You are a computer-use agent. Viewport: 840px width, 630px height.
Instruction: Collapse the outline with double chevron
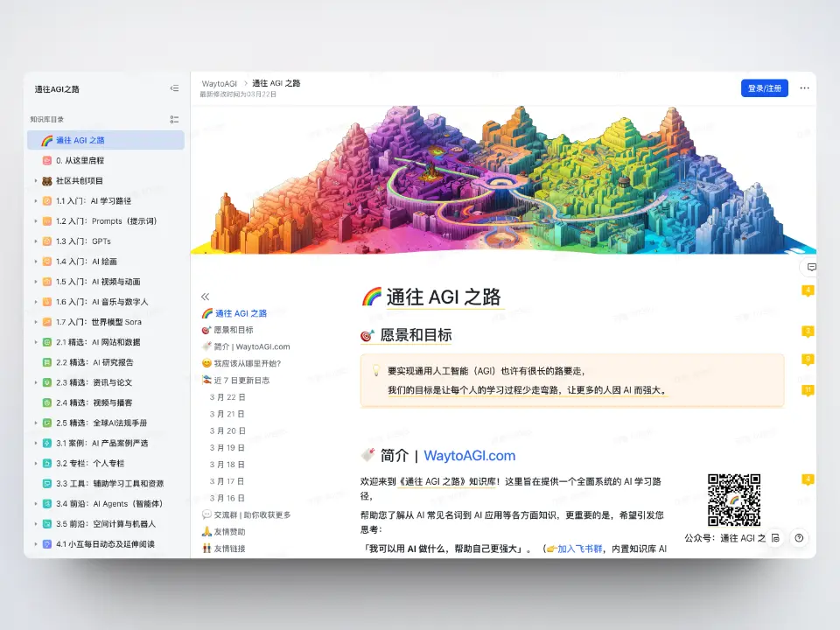pos(206,297)
